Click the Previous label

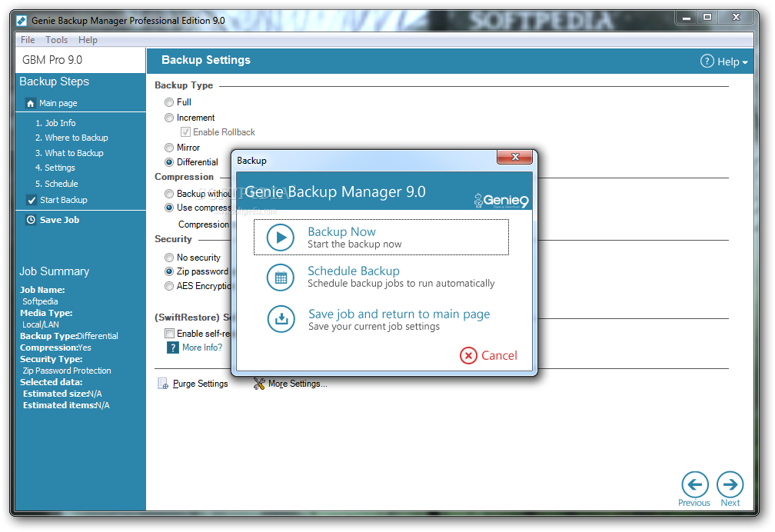point(694,503)
